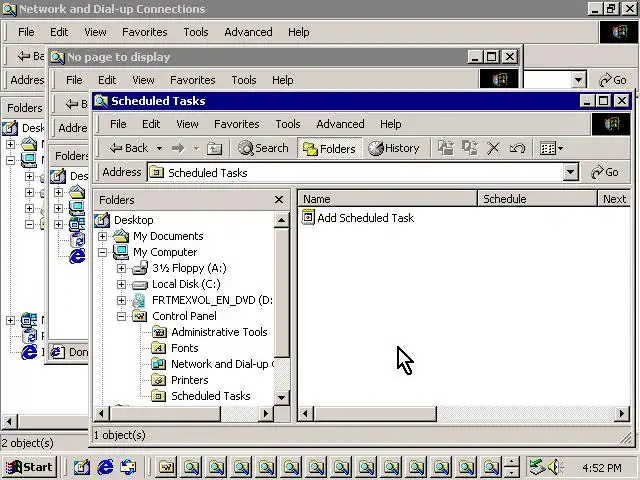The image size is (640, 480).
Task: Click first taskbar window button after quick launch
Action: click(x=167, y=467)
